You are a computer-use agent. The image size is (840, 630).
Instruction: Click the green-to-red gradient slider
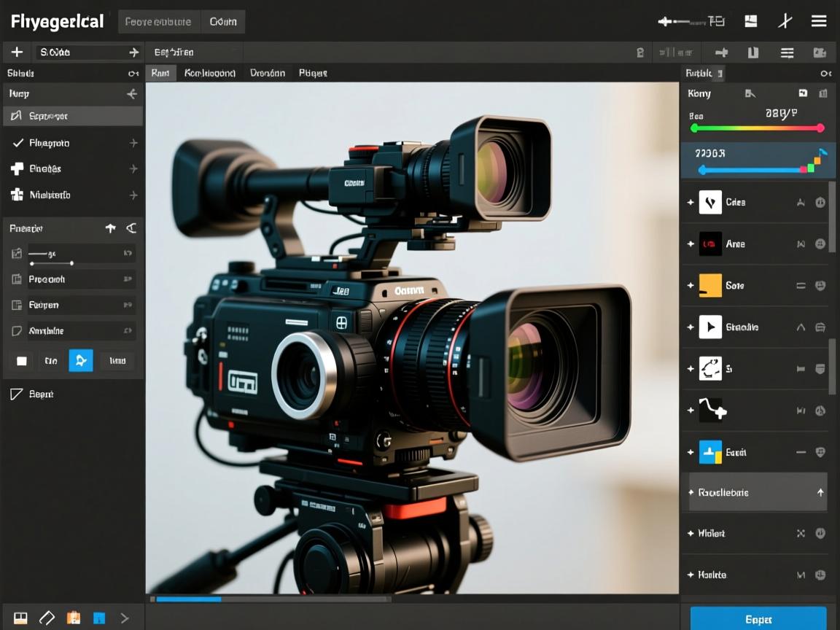click(x=757, y=128)
